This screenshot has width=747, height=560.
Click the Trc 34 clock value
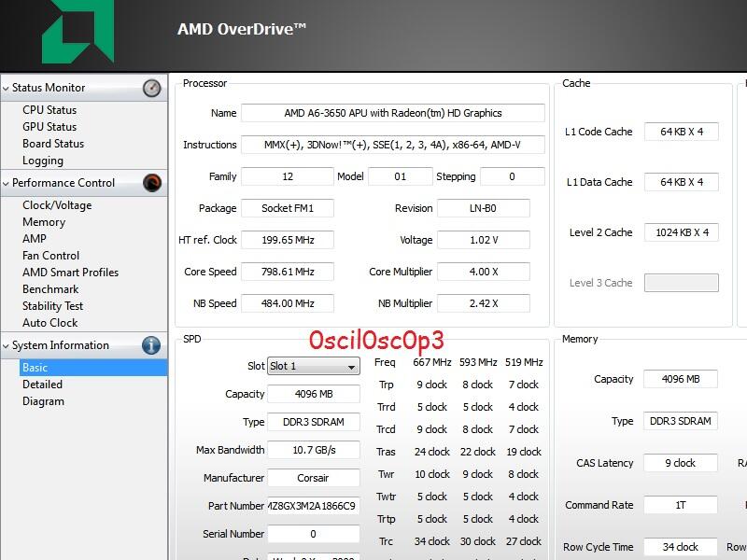click(432, 541)
